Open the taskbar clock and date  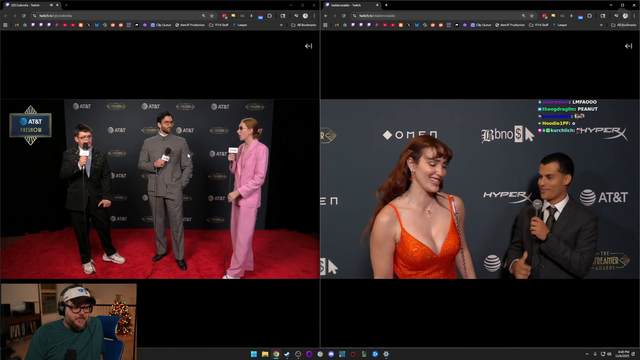click(x=623, y=354)
